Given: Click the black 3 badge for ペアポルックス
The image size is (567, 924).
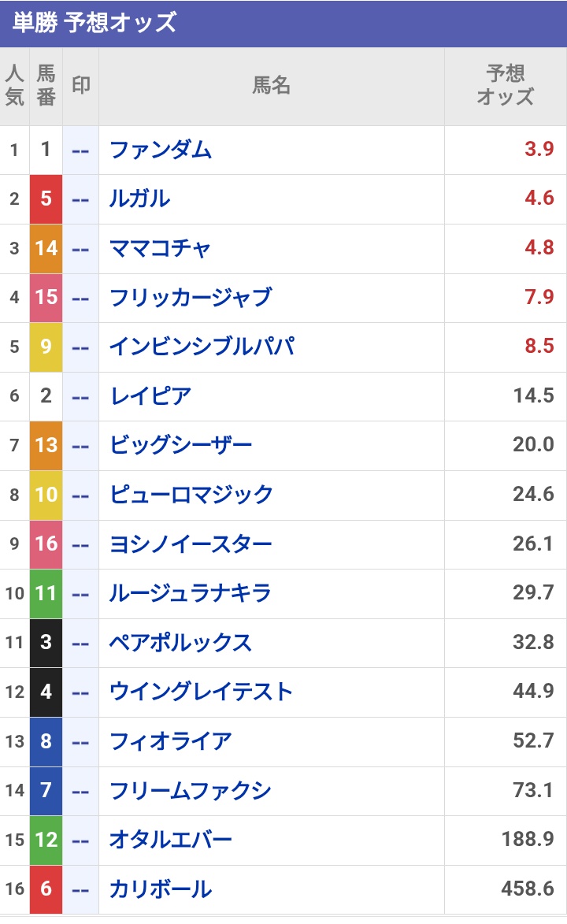Looking at the screenshot, I should [46, 643].
